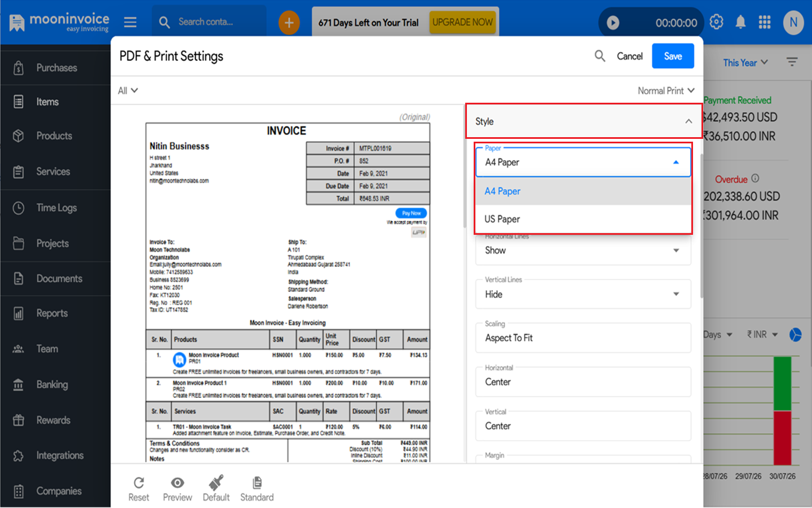Apply the Default template brush button
Image resolution: width=812 pixels, height=508 pixels.
click(216, 489)
